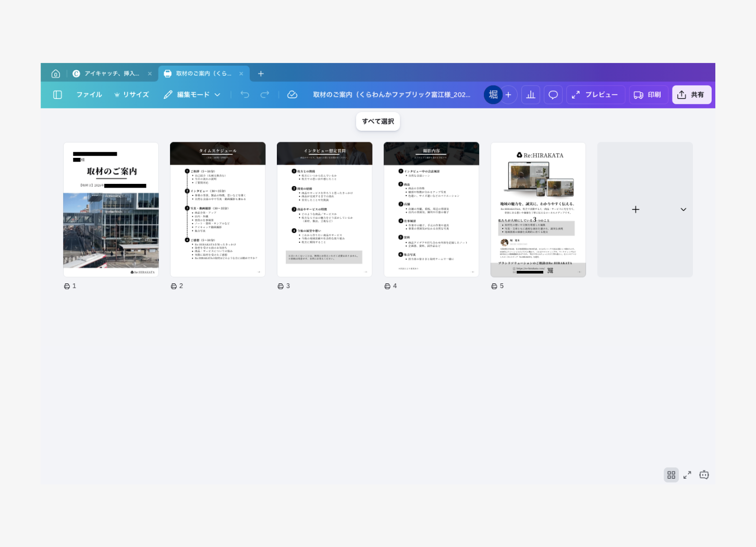This screenshot has width=756, height=547.
Task: Add collaborator with plus icon
Action: (508, 95)
